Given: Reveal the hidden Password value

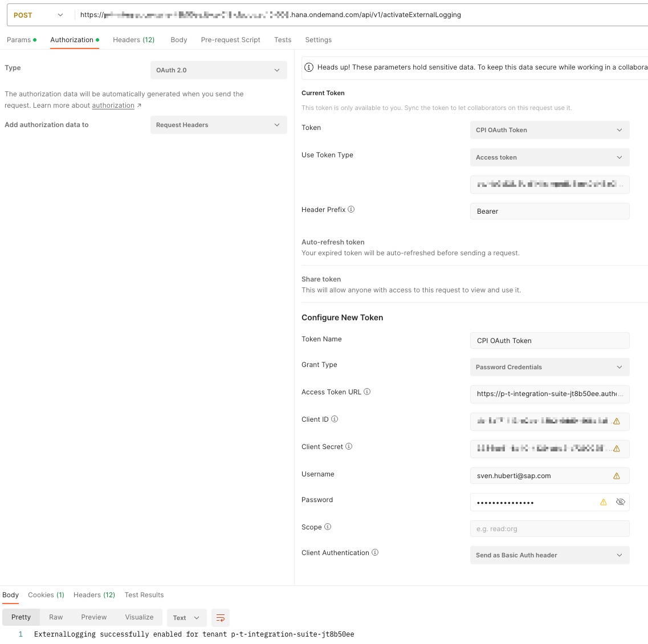Looking at the screenshot, I should click(621, 502).
